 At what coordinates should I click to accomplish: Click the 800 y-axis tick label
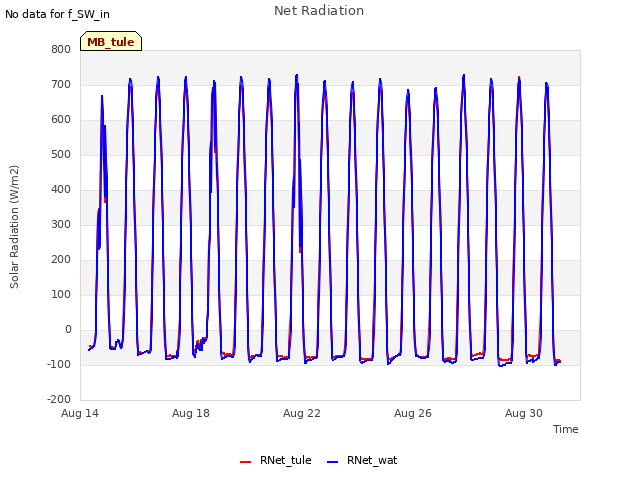point(61,49)
